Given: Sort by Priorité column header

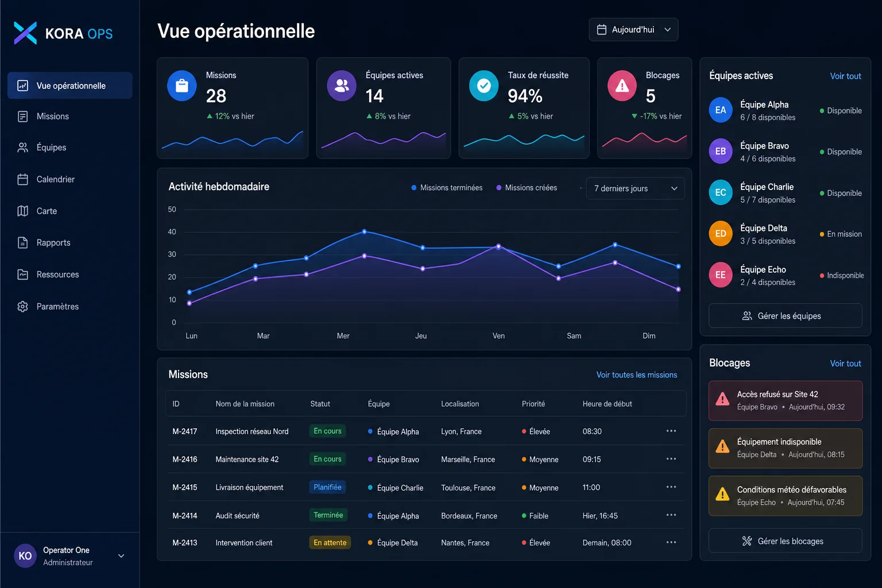Looking at the screenshot, I should click(533, 404).
